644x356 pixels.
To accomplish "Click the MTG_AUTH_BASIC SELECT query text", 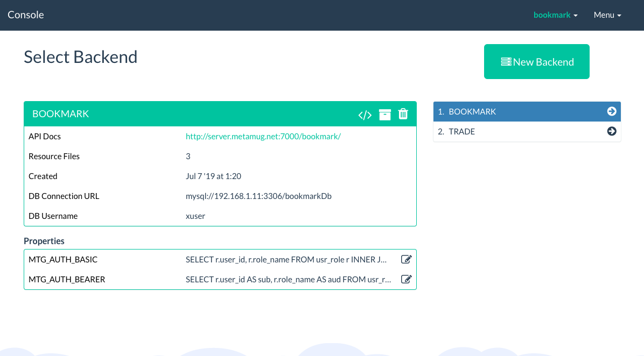I will point(286,260).
